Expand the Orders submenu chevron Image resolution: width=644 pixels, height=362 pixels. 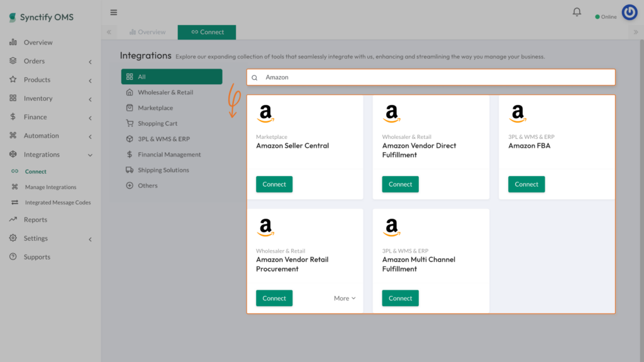point(91,62)
